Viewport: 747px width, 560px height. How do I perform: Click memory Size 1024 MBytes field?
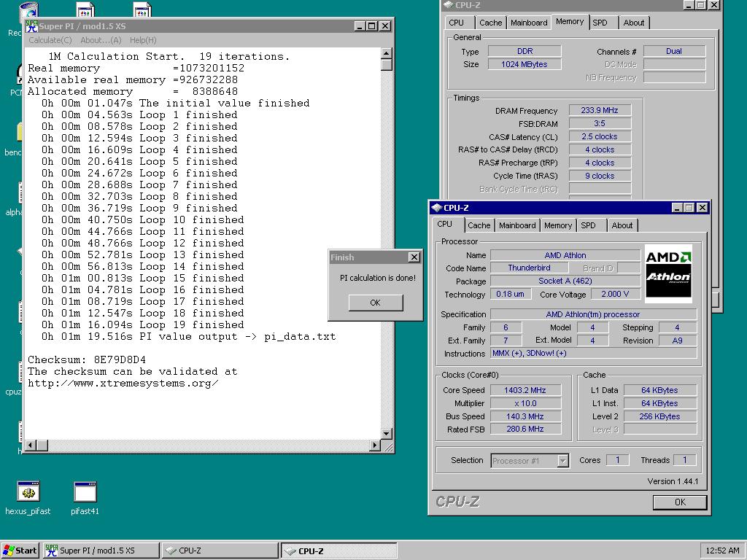(x=525, y=64)
